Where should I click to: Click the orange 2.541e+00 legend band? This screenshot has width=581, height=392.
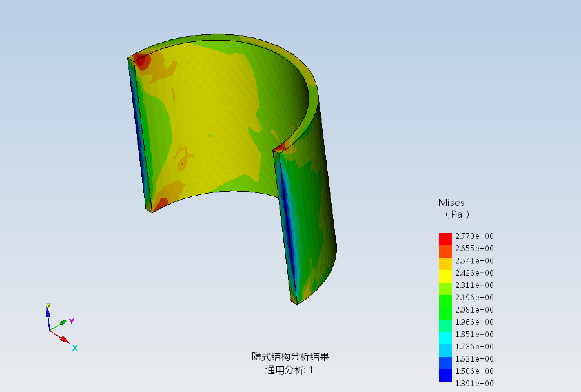445,264
